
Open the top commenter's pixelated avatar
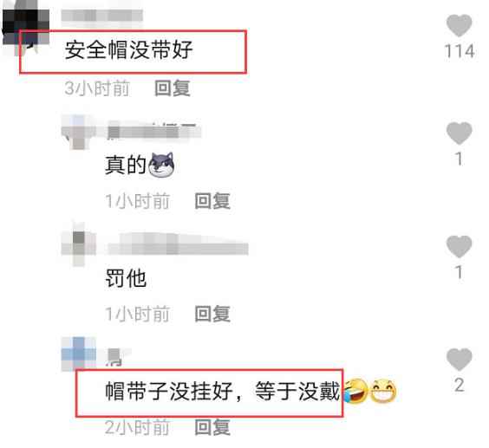[x=25, y=28]
